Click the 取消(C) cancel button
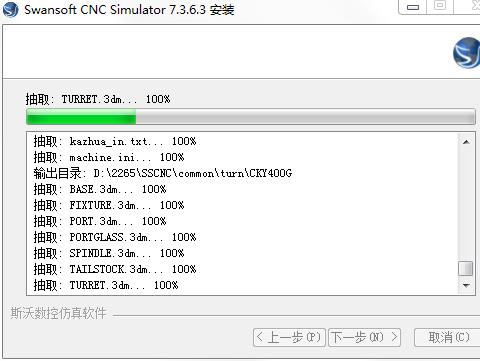The width and height of the screenshot is (480, 361). 448,337
